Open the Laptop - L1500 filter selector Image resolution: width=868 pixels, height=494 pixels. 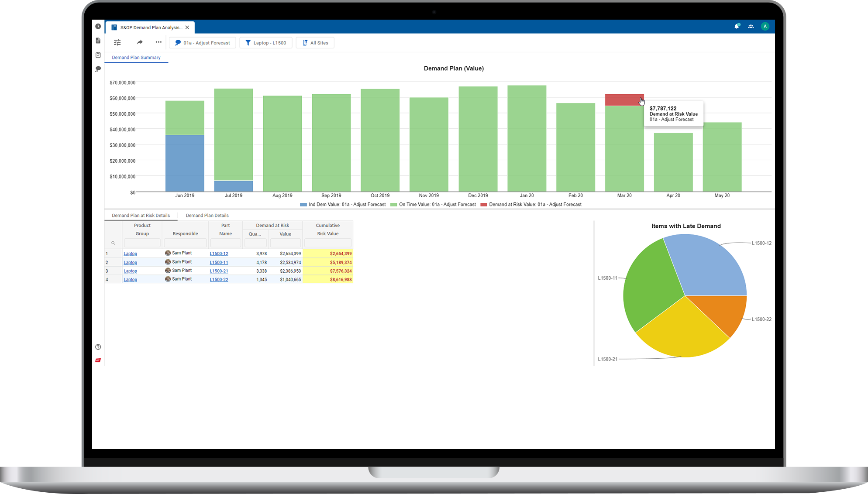(x=266, y=42)
